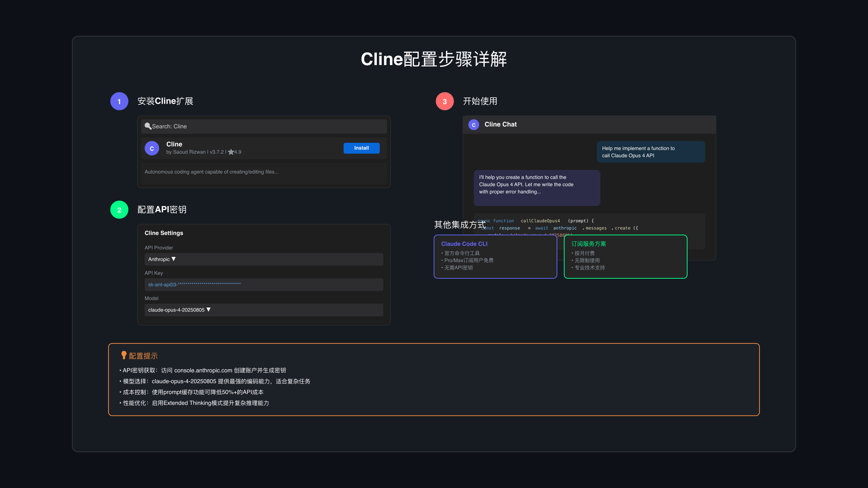Screen dimensions: 868x488
Task: Select the Claude Code CLI card
Action: (495, 257)
